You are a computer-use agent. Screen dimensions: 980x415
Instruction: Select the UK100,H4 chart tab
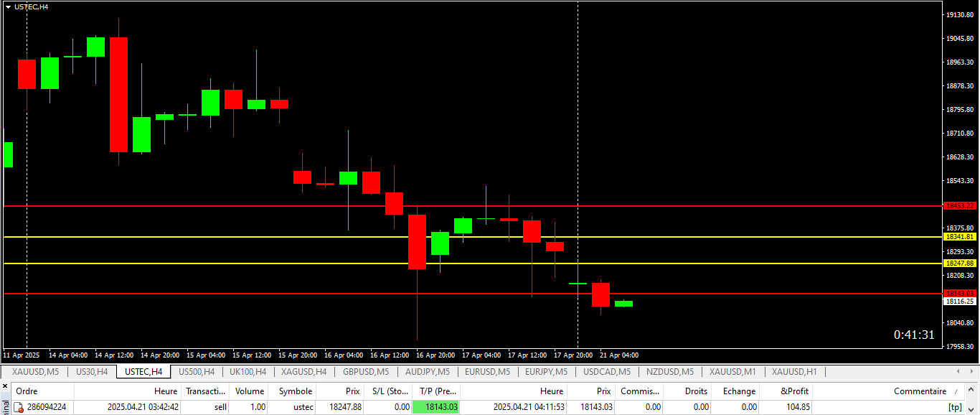coord(248,372)
